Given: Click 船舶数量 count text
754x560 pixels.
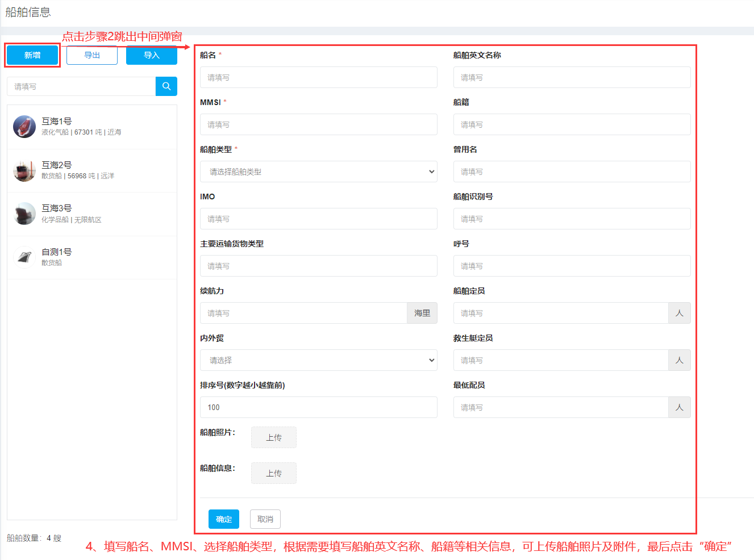Looking at the screenshot, I should point(34,538).
